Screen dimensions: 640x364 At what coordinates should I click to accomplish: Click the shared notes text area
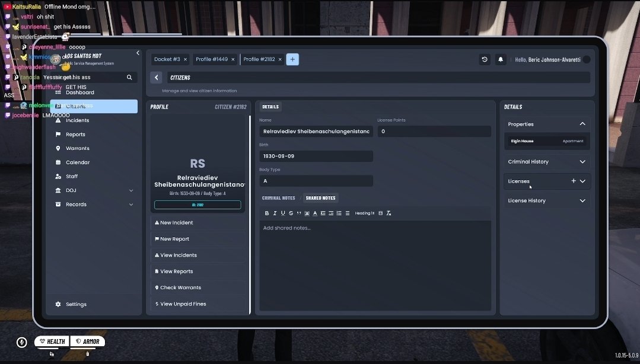click(x=375, y=265)
